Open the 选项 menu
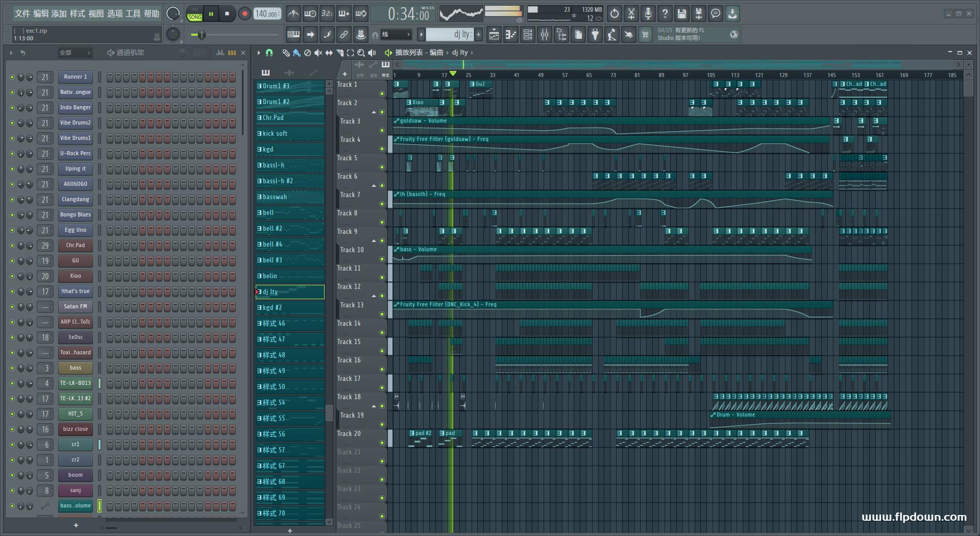980x536 pixels. pyautogui.click(x=115, y=14)
